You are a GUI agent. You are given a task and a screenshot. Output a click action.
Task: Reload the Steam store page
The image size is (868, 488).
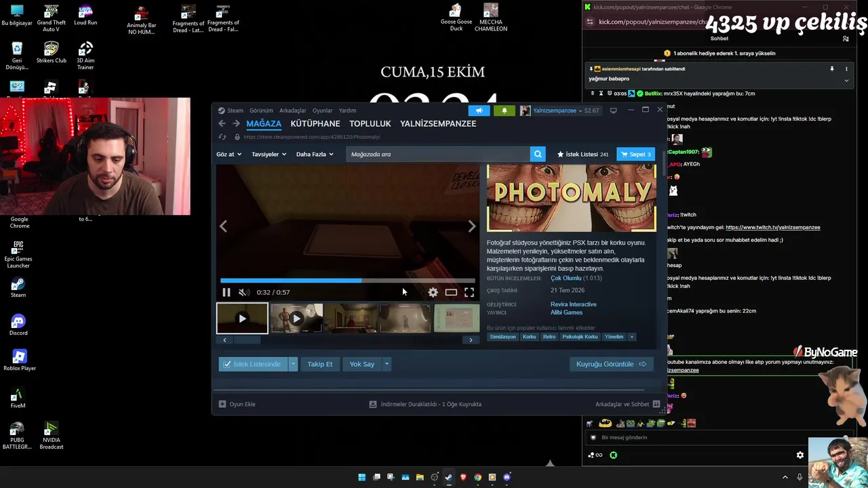pyautogui.click(x=222, y=137)
